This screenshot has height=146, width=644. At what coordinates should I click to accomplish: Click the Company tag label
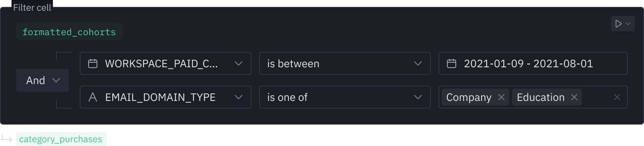point(468,97)
